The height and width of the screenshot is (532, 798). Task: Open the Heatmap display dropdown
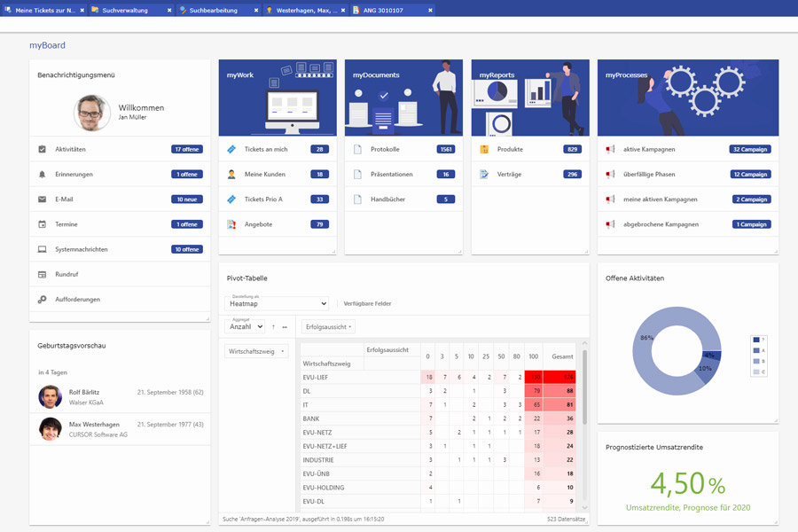(x=277, y=304)
